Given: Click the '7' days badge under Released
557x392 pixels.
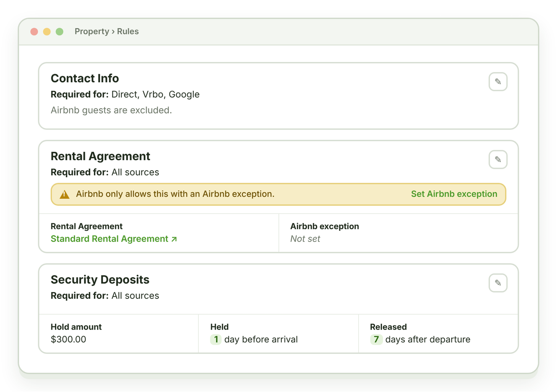Looking at the screenshot, I should click(376, 339).
